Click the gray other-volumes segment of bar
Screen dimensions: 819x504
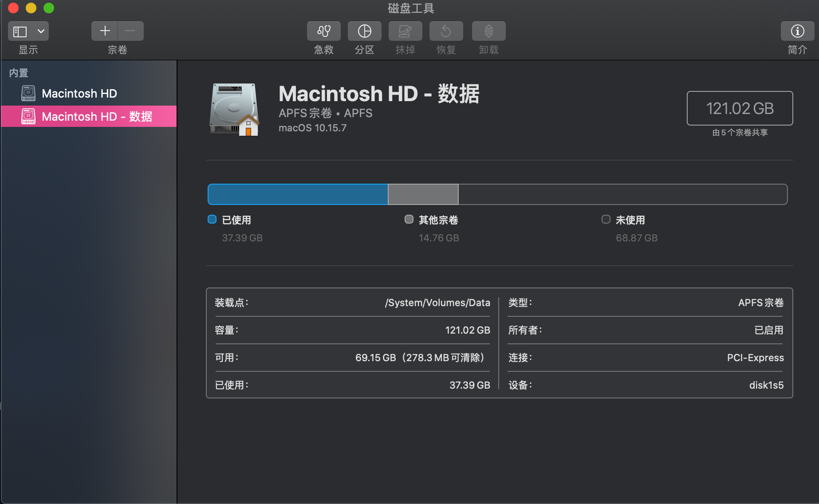pyautogui.click(x=423, y=194)
